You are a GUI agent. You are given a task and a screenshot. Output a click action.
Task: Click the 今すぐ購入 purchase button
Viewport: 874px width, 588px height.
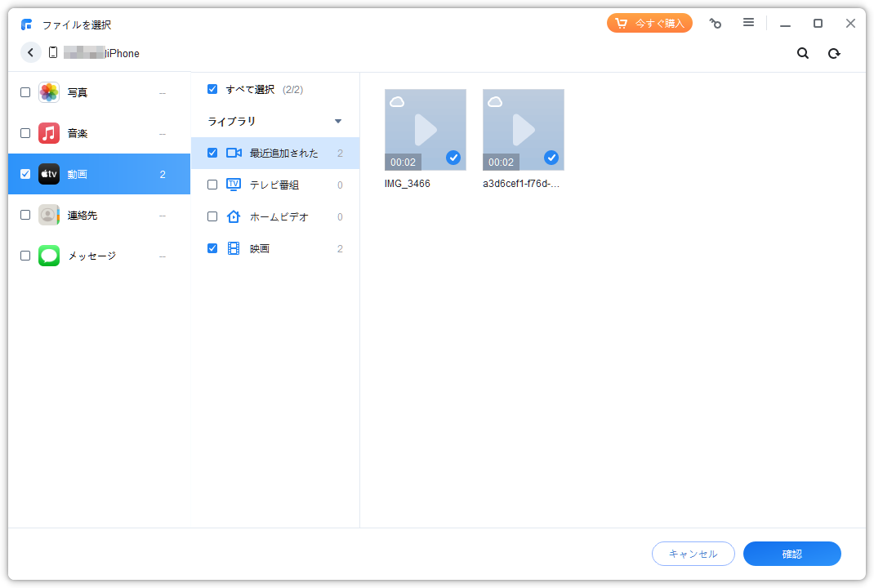[649, 23]
